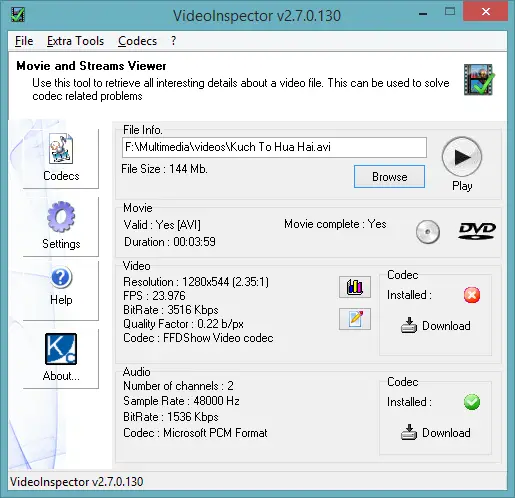Open the About KC Softwares panel

point(61,358)
